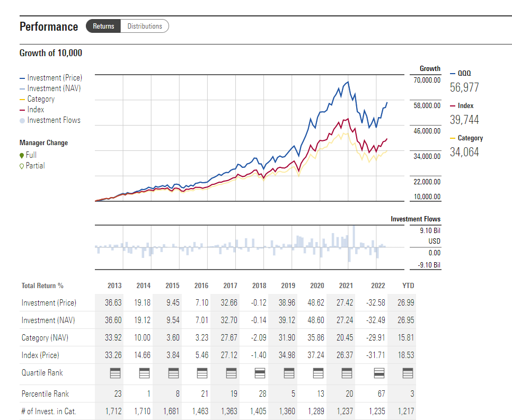Image resolution: width=512 pixels, height=420 pixels.
Task: Click the 2021 column header
Action: tap(346, 285)
